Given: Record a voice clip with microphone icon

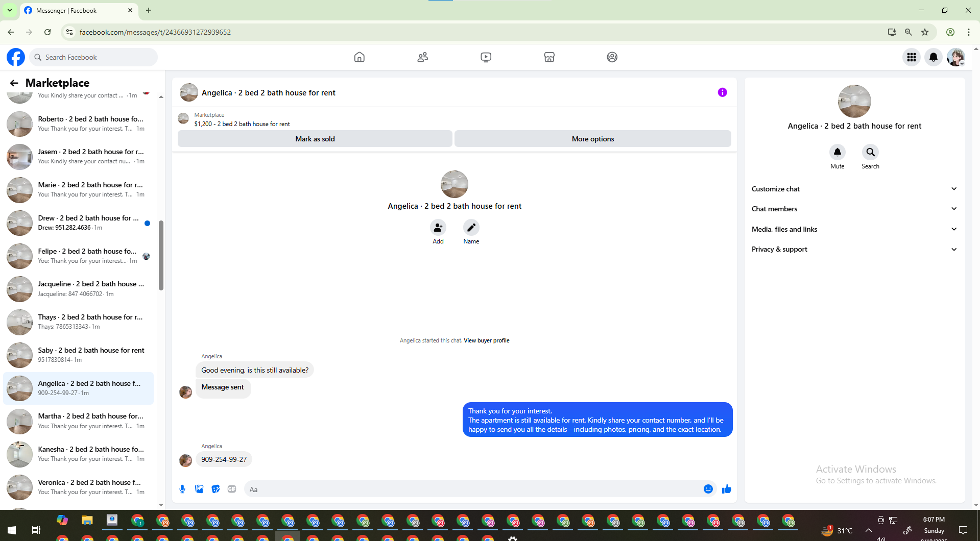Looking at the screenshot, I should pos(182,489).
